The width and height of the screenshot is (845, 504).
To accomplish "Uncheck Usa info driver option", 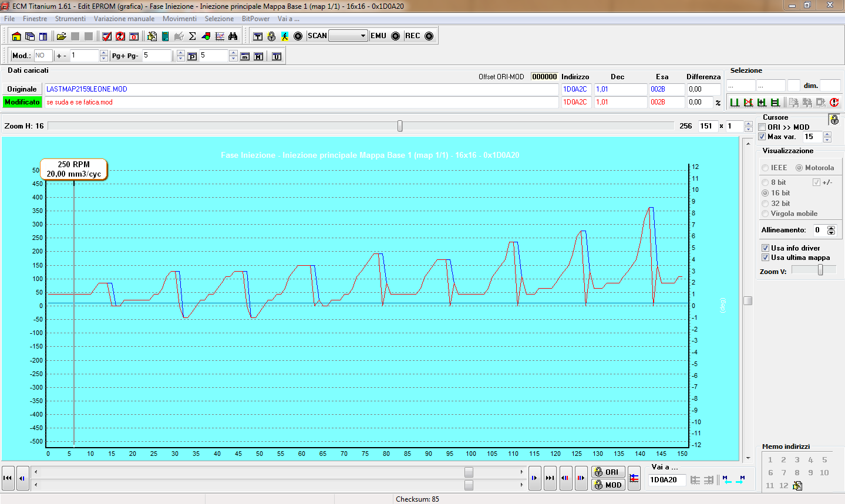I will [765, 248].
